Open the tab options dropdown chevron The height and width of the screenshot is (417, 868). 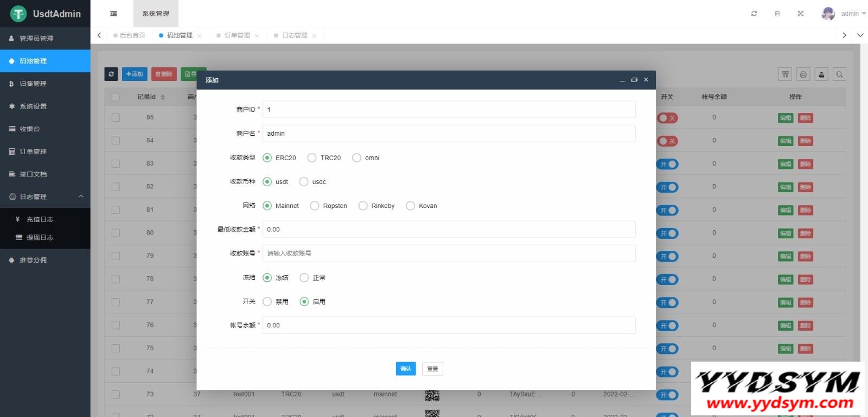(x=860, y=35)
